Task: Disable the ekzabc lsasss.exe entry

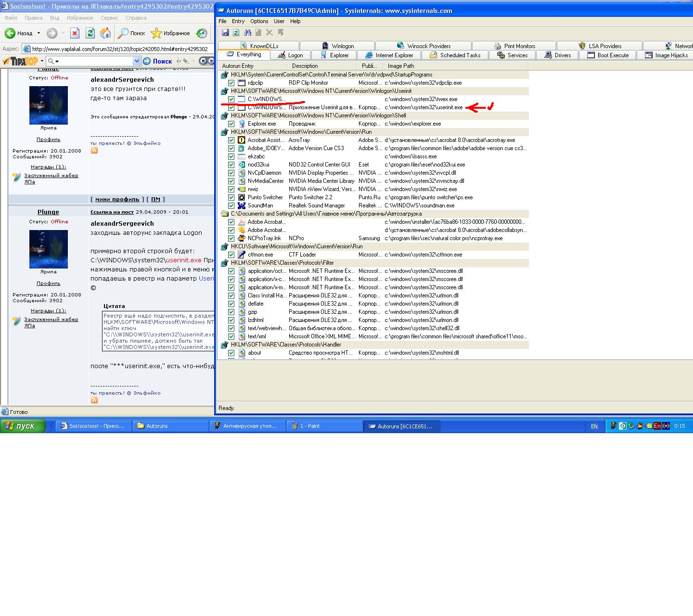Action: 231,156
